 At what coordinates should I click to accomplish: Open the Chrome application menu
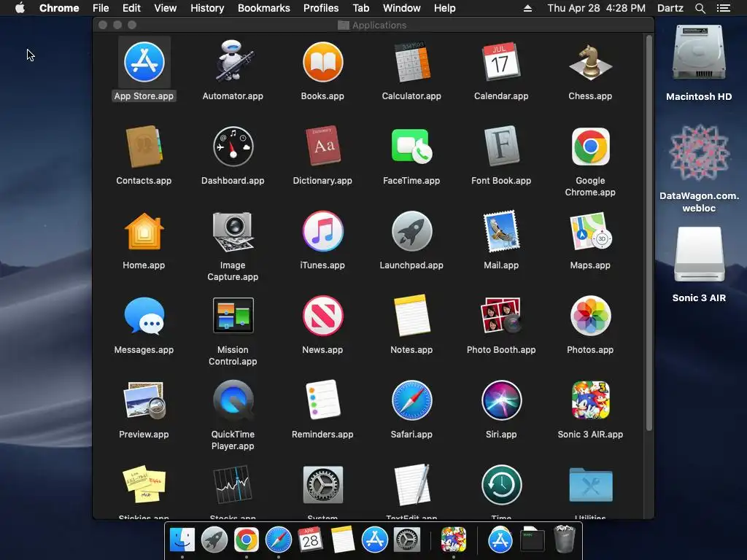59,8
